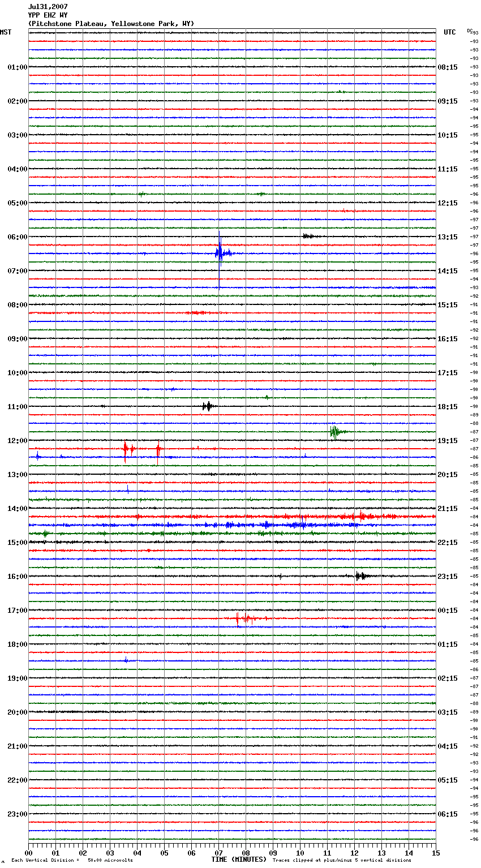481x868 pixels.
Task: Click the 10:00 MST time label
Action: (x=18, y=373)
